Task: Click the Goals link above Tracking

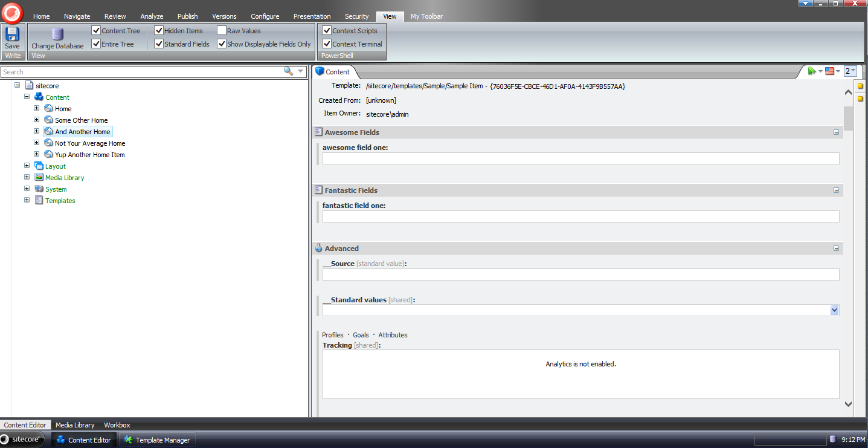Action: [x=361, y=335]
